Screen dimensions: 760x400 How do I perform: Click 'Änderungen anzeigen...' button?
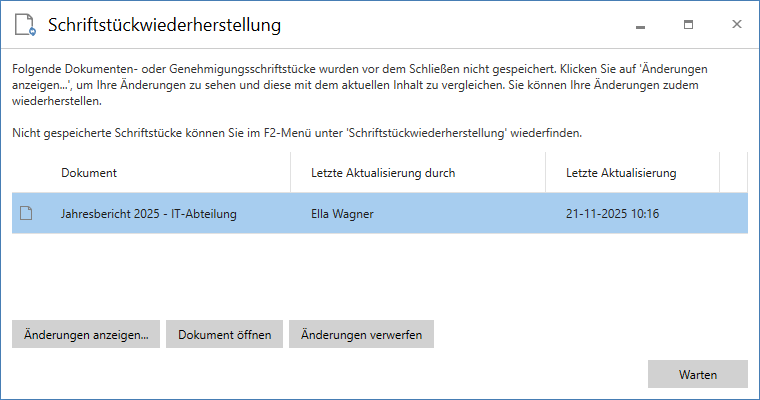(x=86, y=334)
